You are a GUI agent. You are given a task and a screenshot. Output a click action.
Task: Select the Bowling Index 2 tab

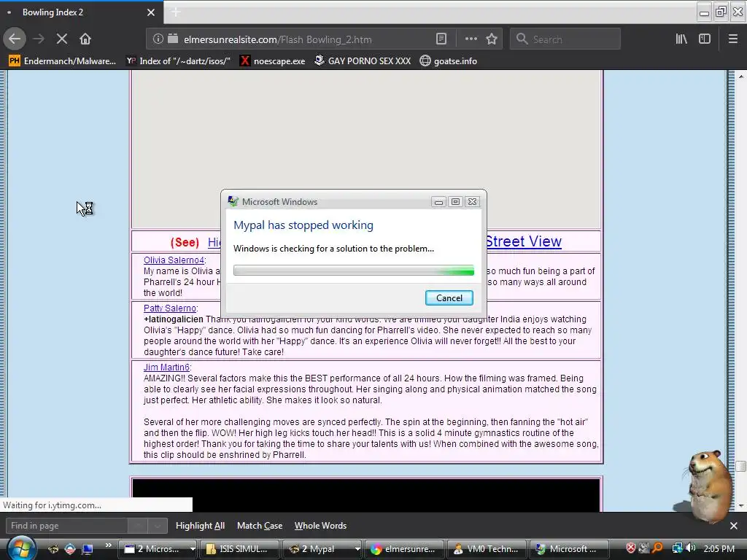coord(82,12)
